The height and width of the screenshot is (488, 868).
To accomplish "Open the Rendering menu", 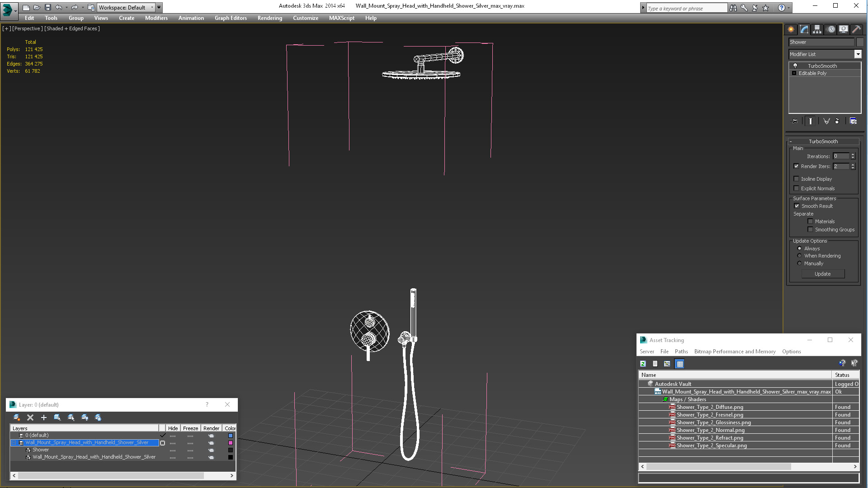I will click(x=269, y=18).
